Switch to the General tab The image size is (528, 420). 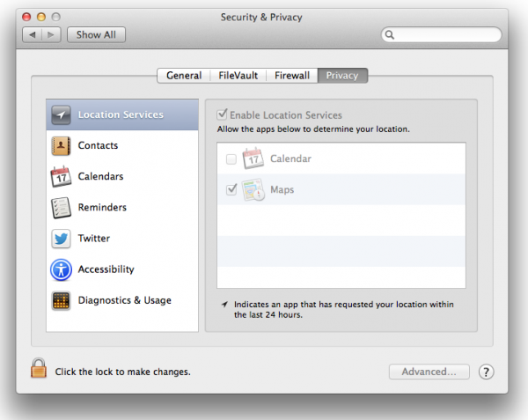(x=184, y=76)
